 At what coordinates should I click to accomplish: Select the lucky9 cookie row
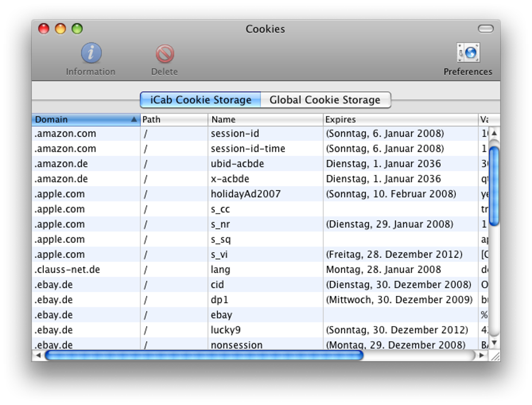[x=260, y=330]
